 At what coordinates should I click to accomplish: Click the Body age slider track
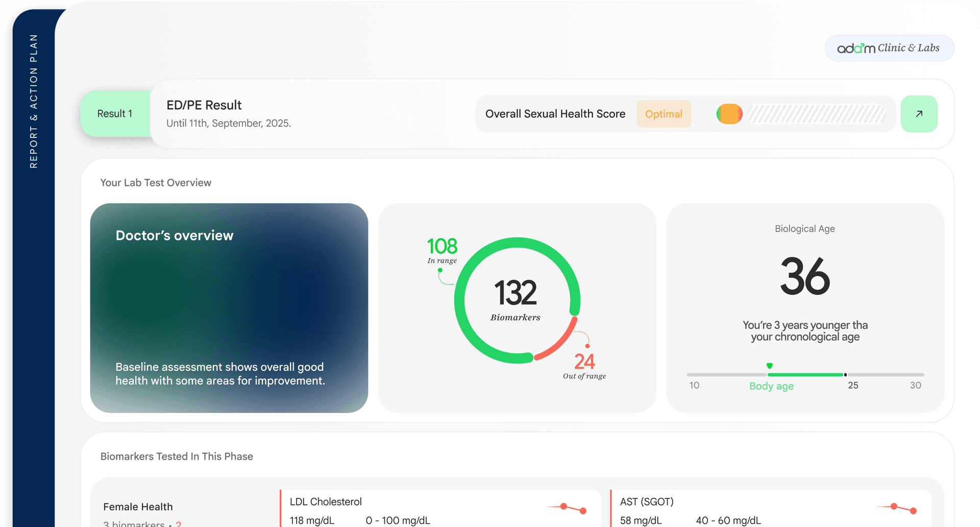[x=805, y=375]
